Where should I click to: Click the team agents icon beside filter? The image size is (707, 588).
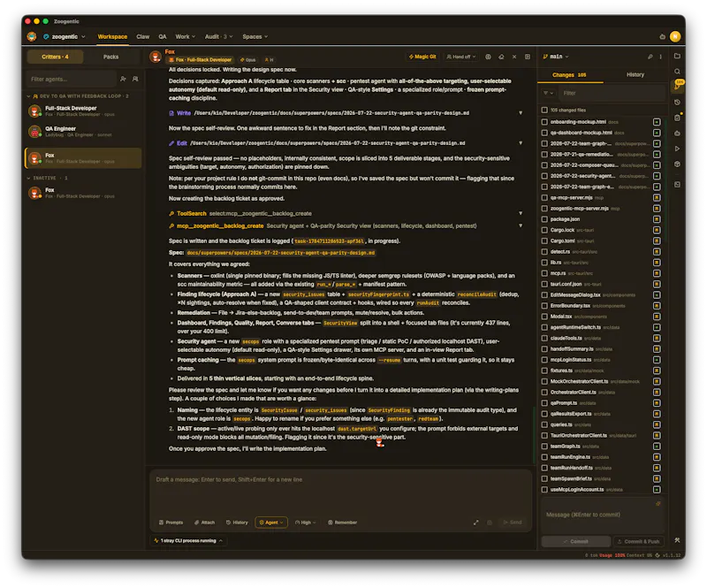tap(135, 79)
